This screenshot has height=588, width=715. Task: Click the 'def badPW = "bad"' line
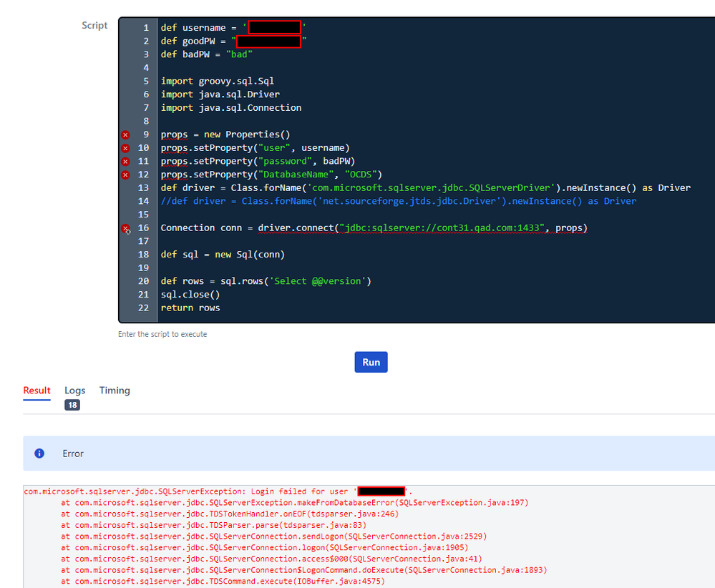[207, 54]
